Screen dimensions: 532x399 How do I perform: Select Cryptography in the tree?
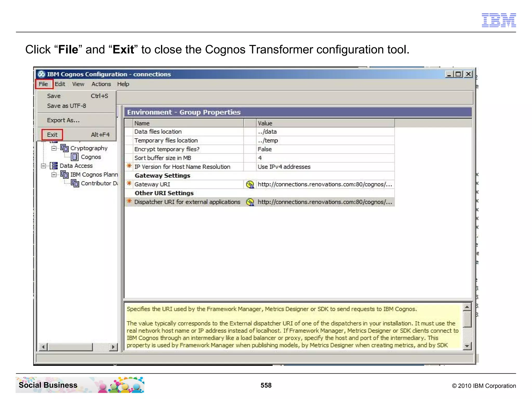coord(89,148)
